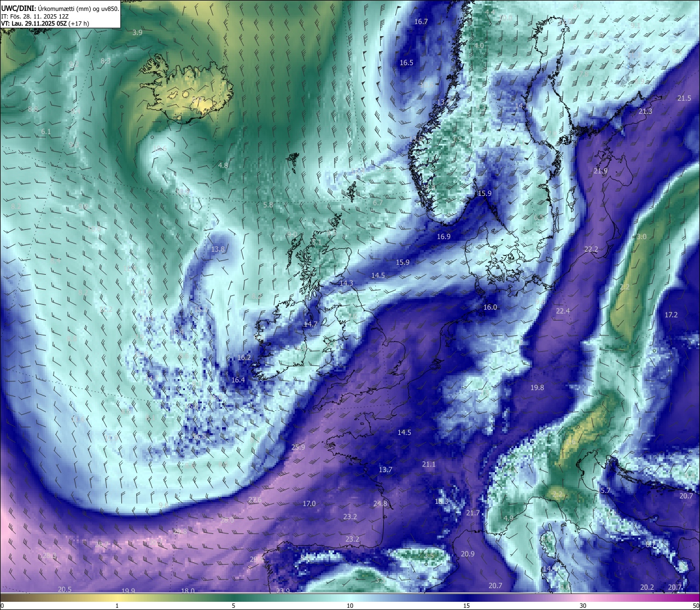Viewport: 700px width, 610px height.
Task: Click the 3.0 value on the map
Action: [641, 237]
